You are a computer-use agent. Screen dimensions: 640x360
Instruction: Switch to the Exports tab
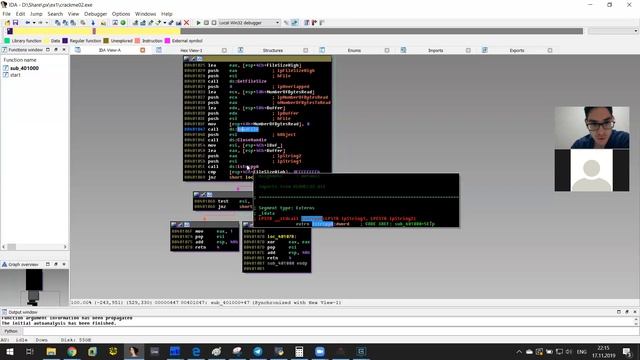[x=517, y=50]
